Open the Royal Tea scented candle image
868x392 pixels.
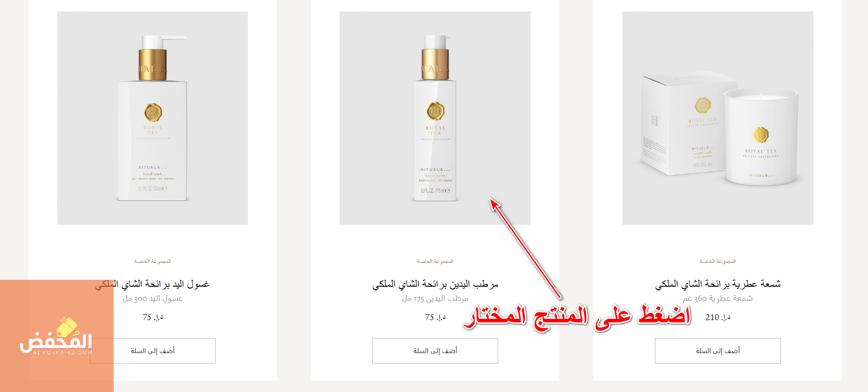point(718,118)
